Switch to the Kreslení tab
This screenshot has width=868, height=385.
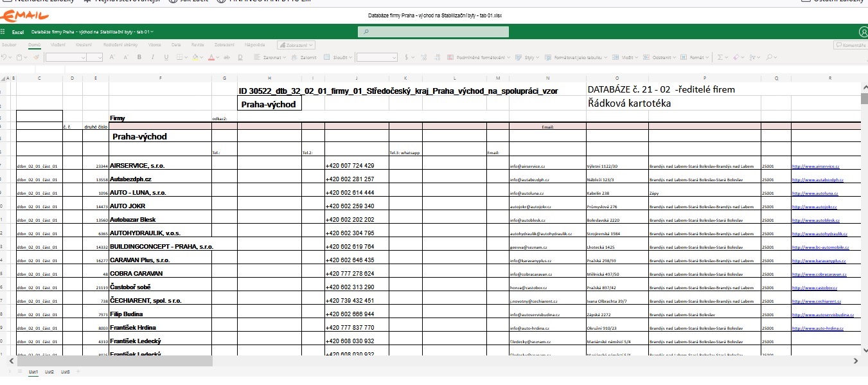pyautogui.click(x=84, y=45)
